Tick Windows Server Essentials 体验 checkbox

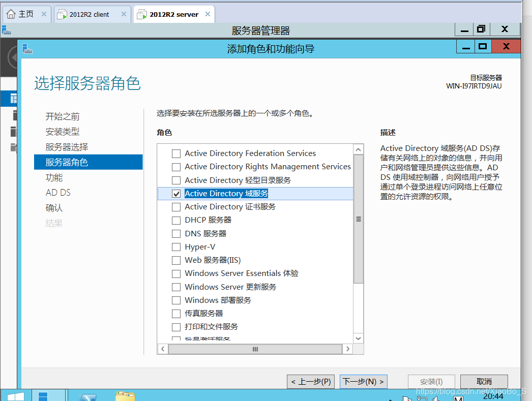(176, 273)
